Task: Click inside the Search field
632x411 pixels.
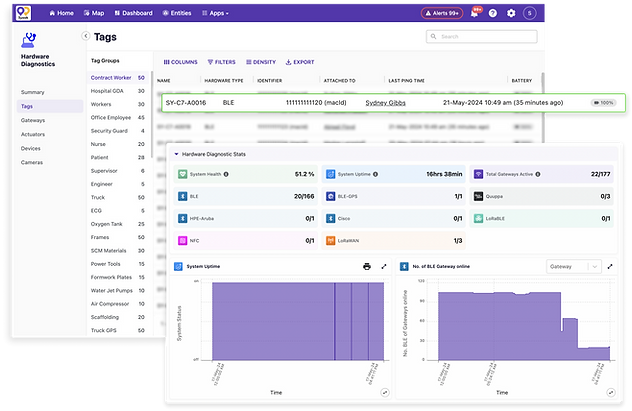Action: click(x=482, y=36)
